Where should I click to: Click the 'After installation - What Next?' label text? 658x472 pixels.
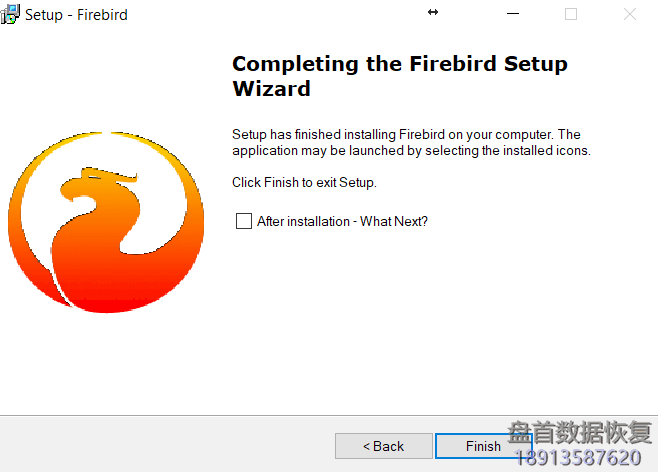point(342,221)
